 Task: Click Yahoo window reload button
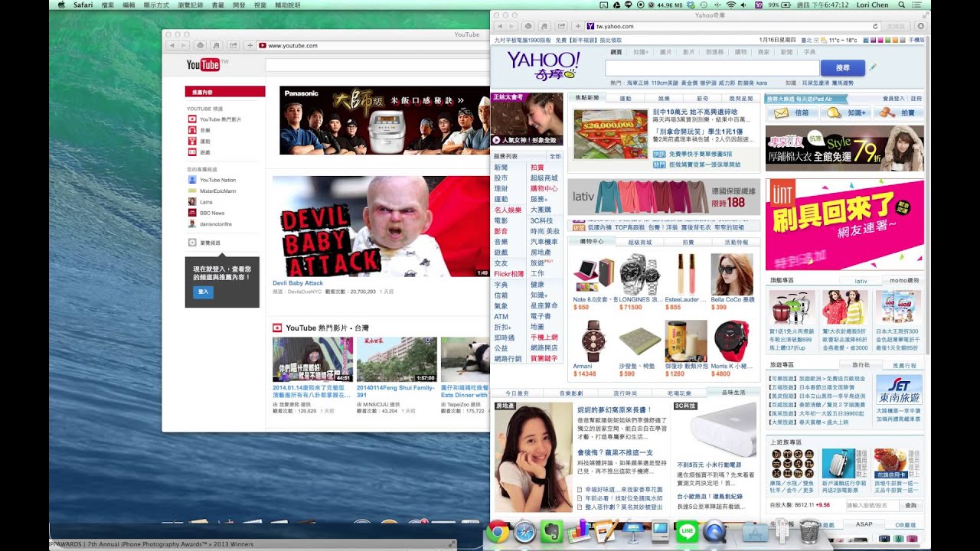tap(874, 26)
